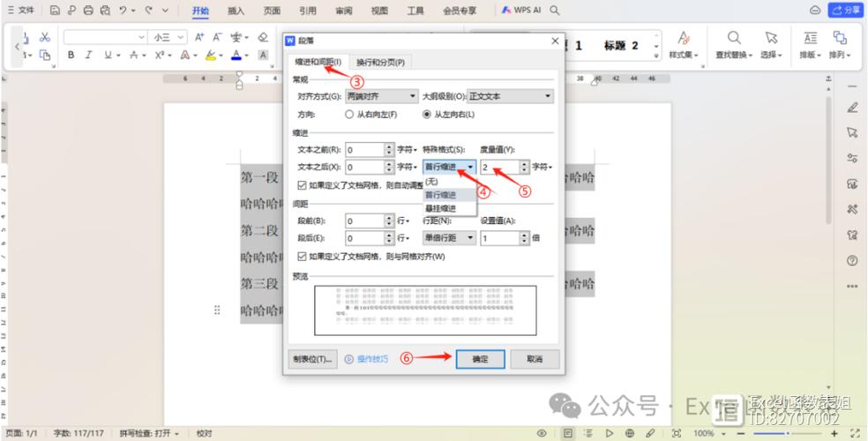Switch to web layout globe view in status bar

coord(630,433)
